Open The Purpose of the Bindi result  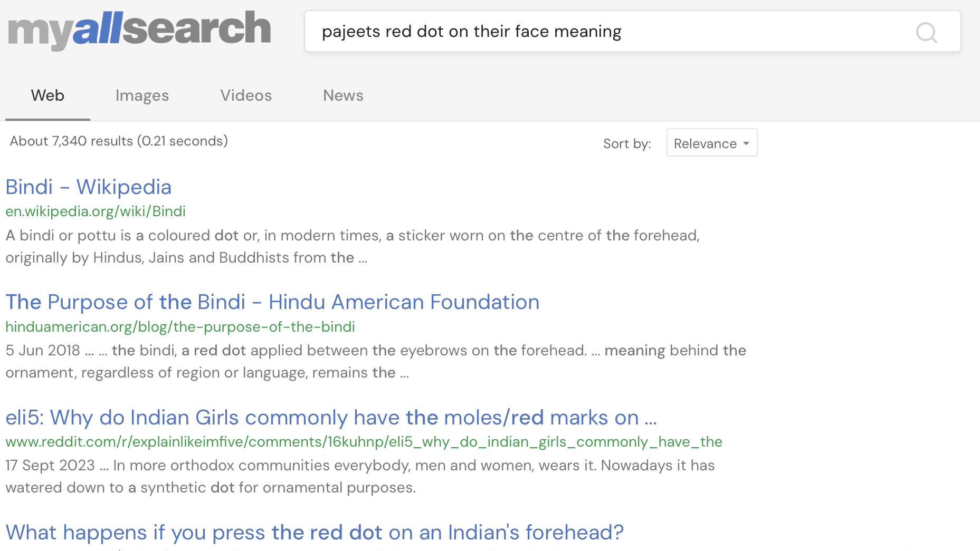pyautogui.click(x=272, y=302)
